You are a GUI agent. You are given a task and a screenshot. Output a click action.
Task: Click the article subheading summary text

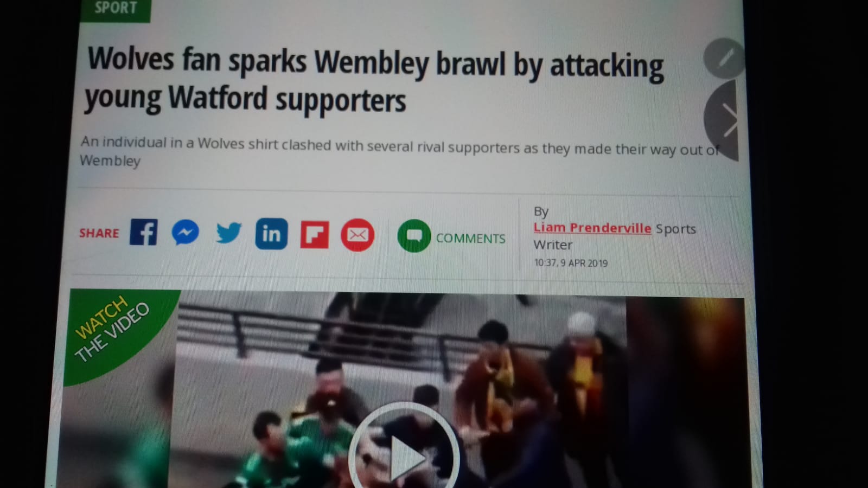point(400,151)
